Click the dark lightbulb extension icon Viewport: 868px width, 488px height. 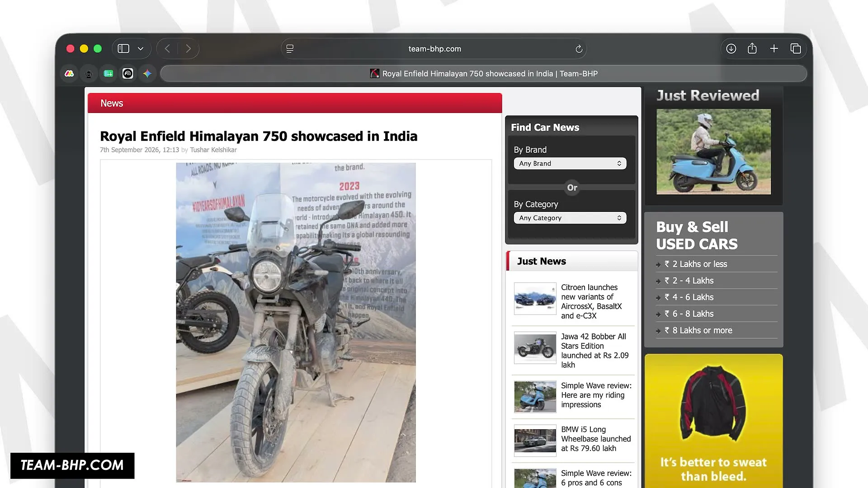89,74
